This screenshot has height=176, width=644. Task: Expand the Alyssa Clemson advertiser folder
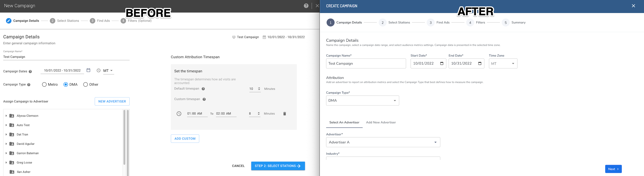point(6,116)
